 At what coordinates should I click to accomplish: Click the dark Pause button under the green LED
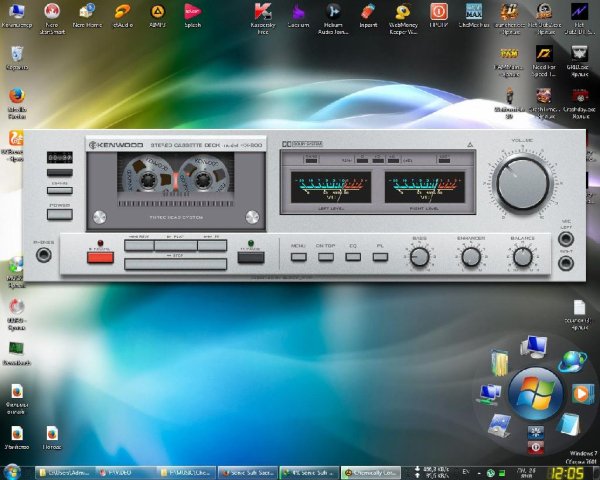click(251, 257)
